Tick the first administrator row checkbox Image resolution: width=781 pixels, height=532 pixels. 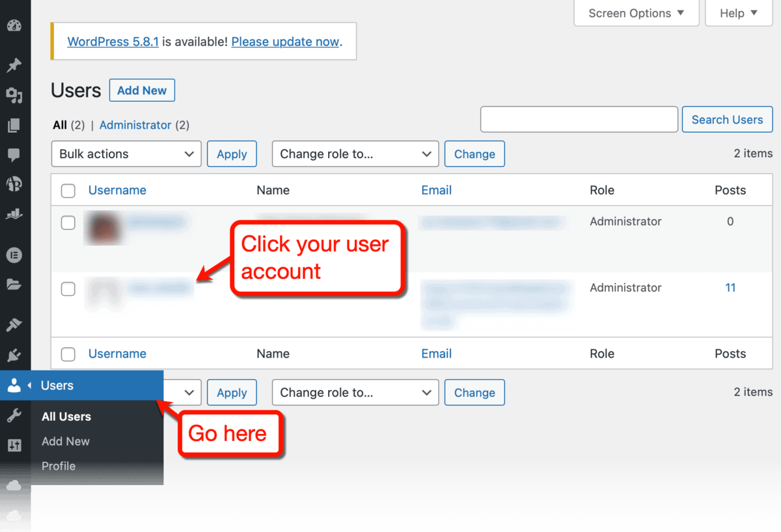pos(68,222)
